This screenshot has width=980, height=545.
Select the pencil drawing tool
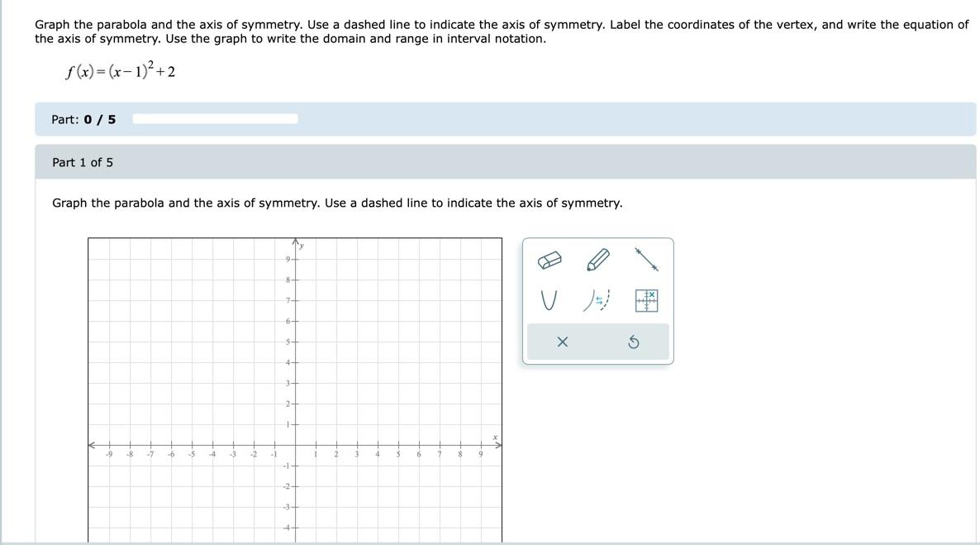tap(598, 259)
